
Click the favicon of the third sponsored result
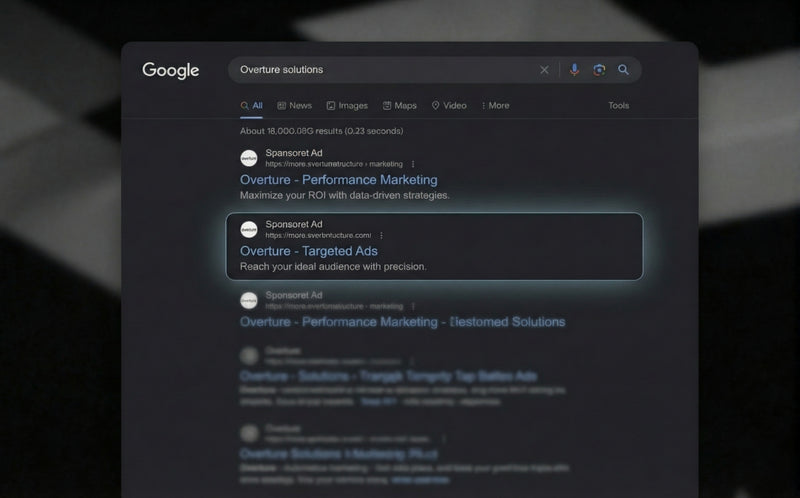(x=249, y=301)
